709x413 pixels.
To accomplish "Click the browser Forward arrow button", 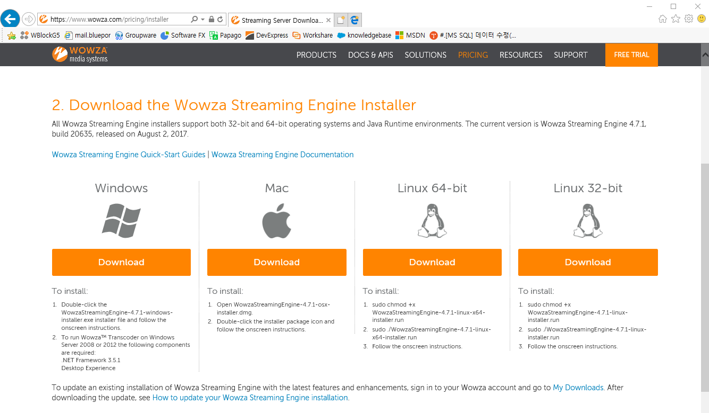I will tap(28, 19).
